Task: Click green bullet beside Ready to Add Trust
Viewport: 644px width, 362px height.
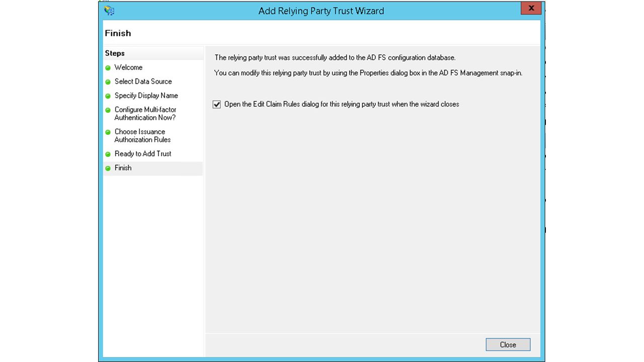Action: [x=108, y=154]
